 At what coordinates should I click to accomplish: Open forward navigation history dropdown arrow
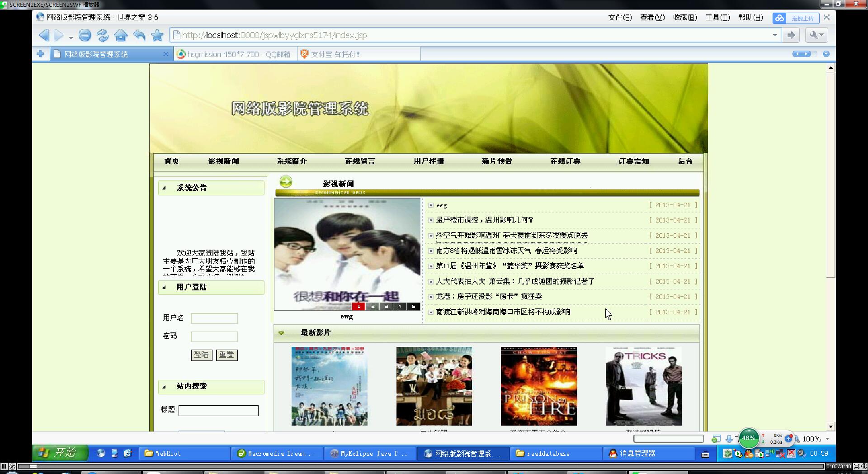[71, 37]
